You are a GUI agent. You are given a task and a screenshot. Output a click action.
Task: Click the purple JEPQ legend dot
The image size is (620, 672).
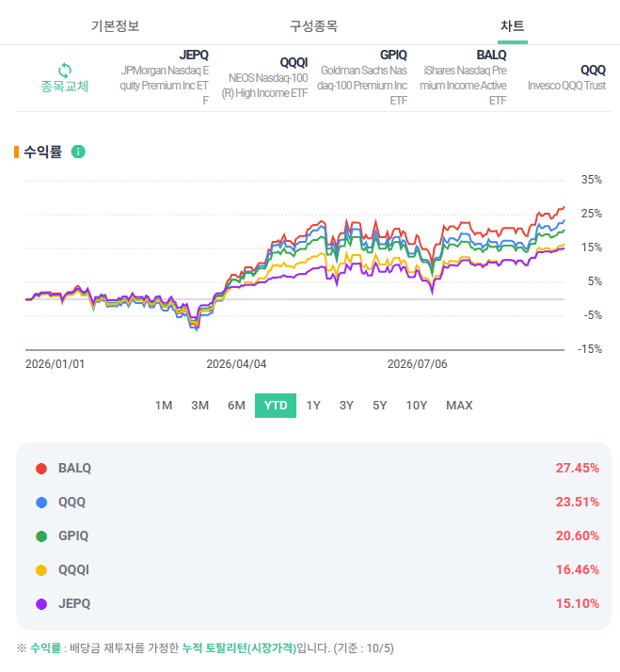tap(41, 604)
